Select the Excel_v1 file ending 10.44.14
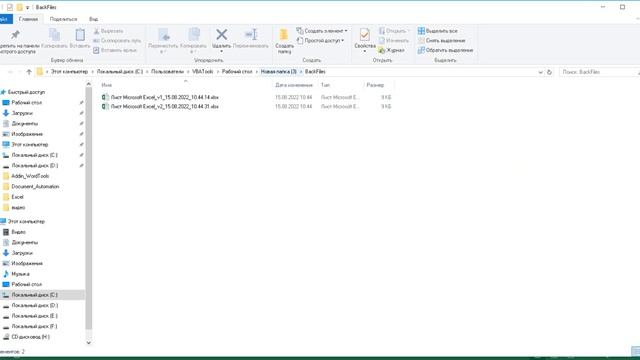 [164, 98]
